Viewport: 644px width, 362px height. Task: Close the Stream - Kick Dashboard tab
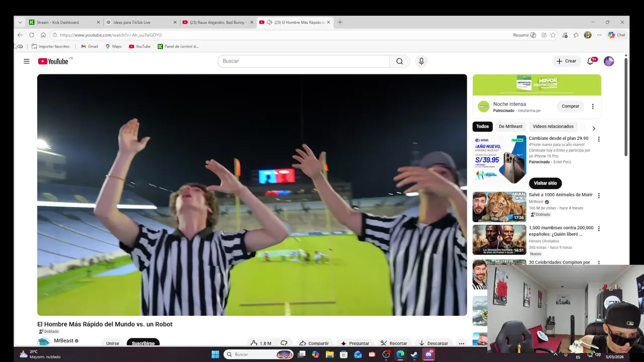98,22
